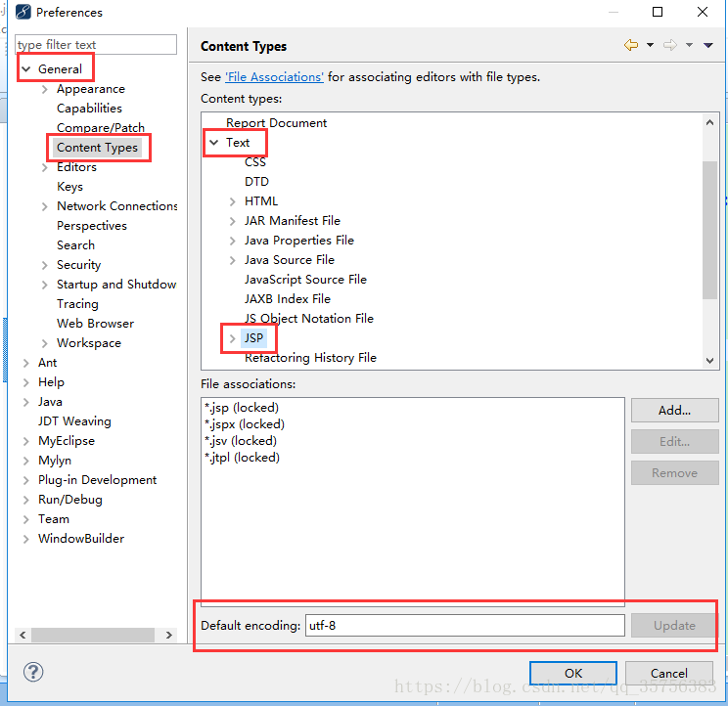Expand the Plug-in Development node

[x=26, y=480]
